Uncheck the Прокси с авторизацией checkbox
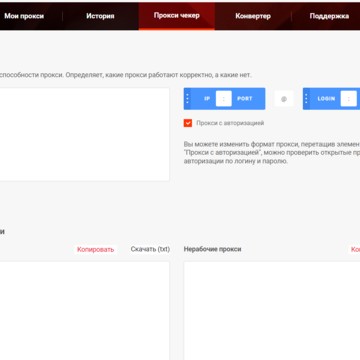 tap(188, 123)
